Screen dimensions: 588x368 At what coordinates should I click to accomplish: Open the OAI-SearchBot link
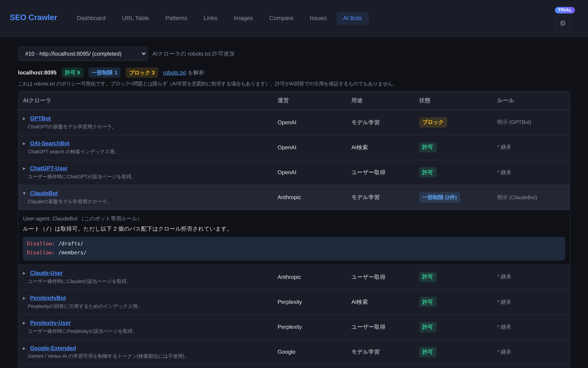coord(50,143)
